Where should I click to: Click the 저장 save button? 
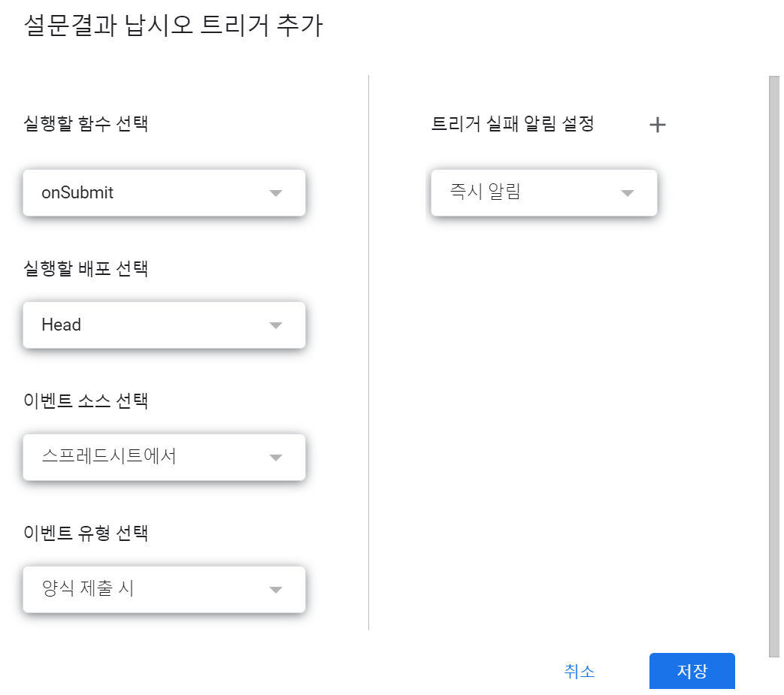click(x=692, y=671)
